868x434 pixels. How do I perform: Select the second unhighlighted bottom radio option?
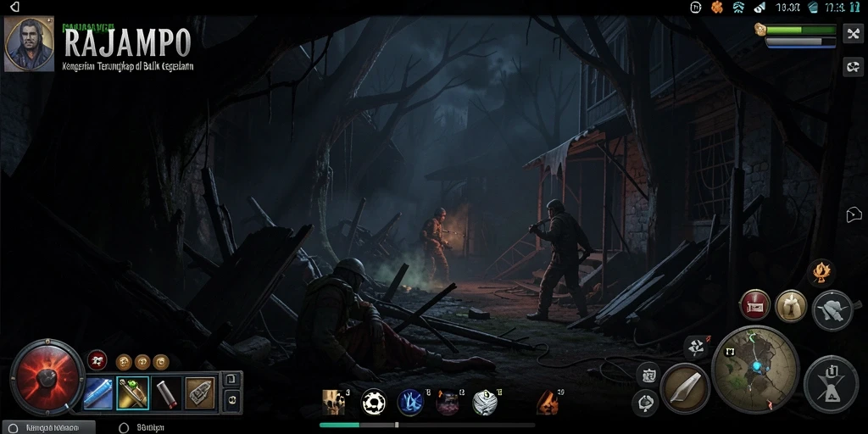point(142,428)
